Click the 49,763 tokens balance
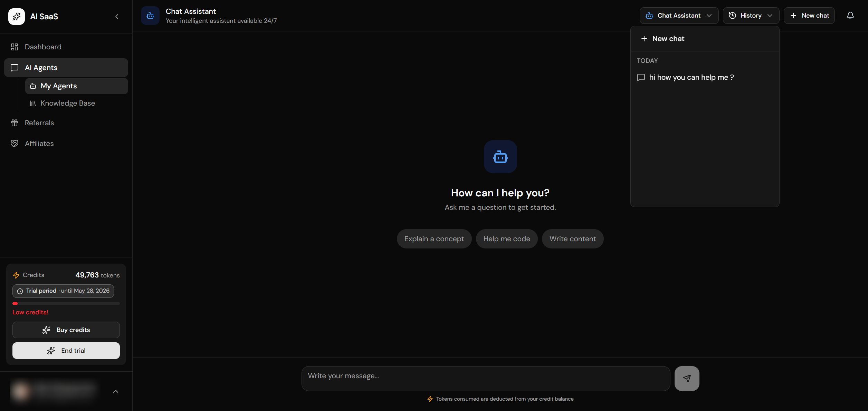Viewport: 868px width, 411px height. click(x=97, y=275)
